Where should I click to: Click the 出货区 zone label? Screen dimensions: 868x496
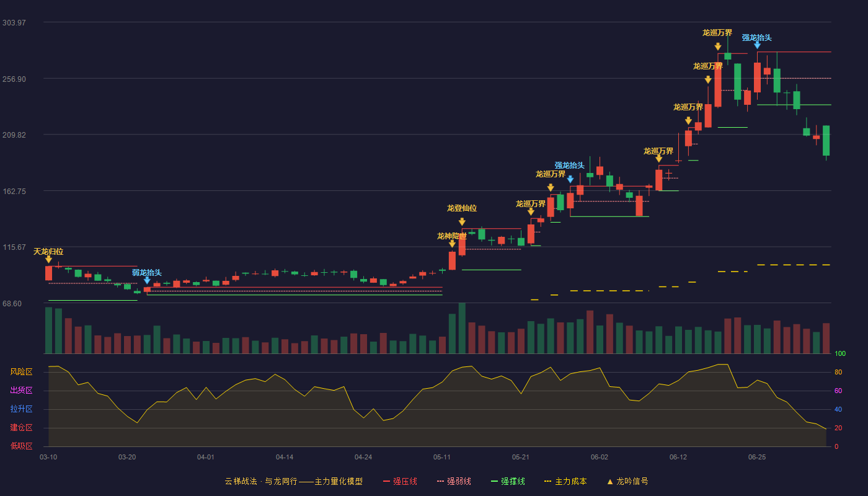(21, 391)
